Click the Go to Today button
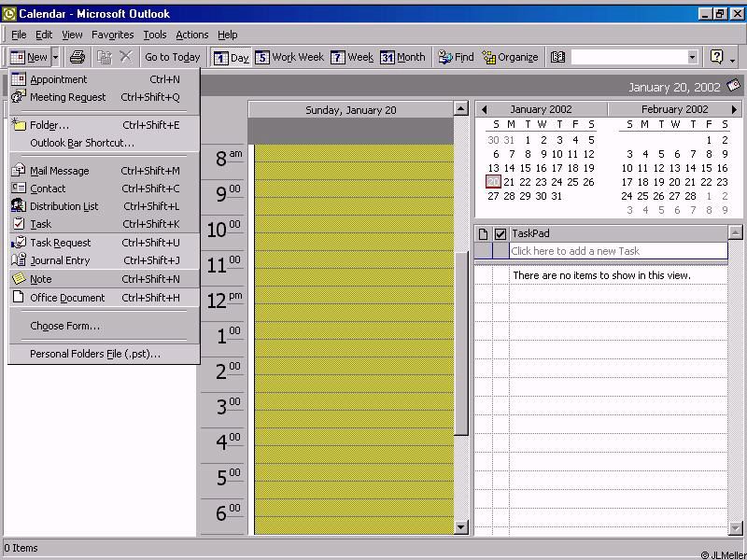The height and width of the screenshot is (560, 747). (172, 57)
